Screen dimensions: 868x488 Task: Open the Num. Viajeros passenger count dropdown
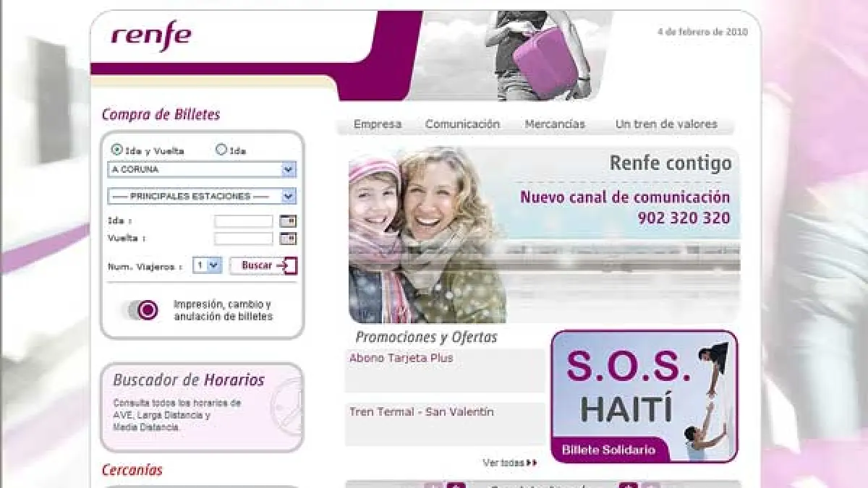(x=213, y=266)
